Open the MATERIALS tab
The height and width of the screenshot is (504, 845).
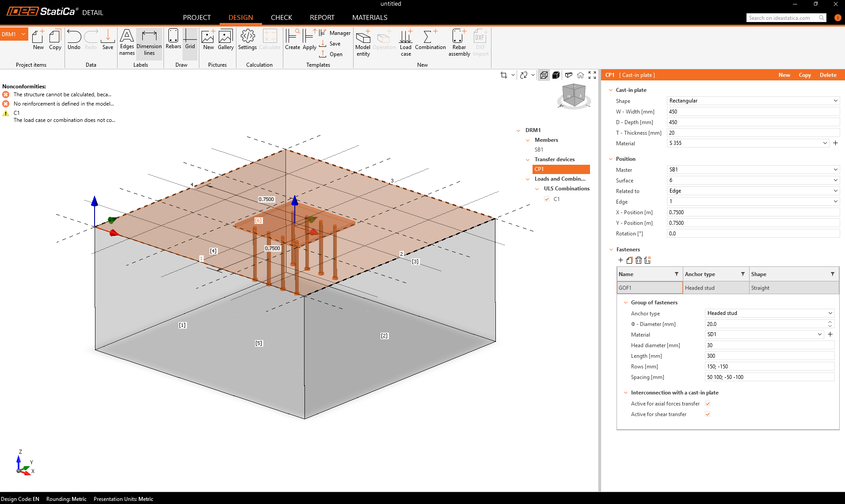coord(369,18)
